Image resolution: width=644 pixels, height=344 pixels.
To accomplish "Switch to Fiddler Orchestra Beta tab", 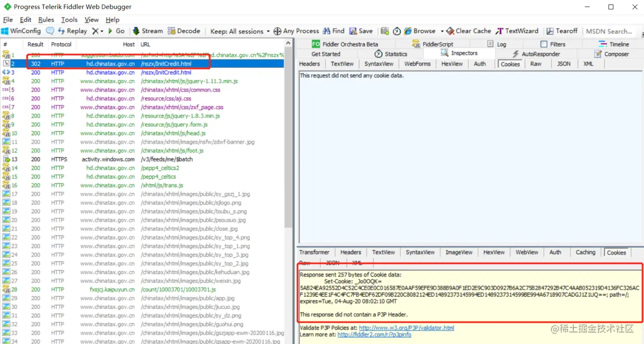I will (x=345, y=44).
